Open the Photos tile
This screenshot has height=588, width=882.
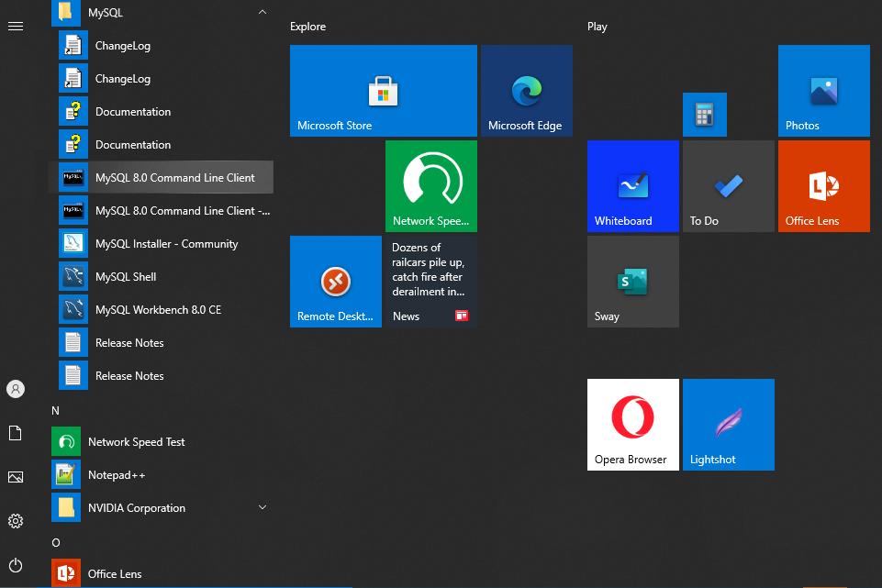(x=823, y=91)
